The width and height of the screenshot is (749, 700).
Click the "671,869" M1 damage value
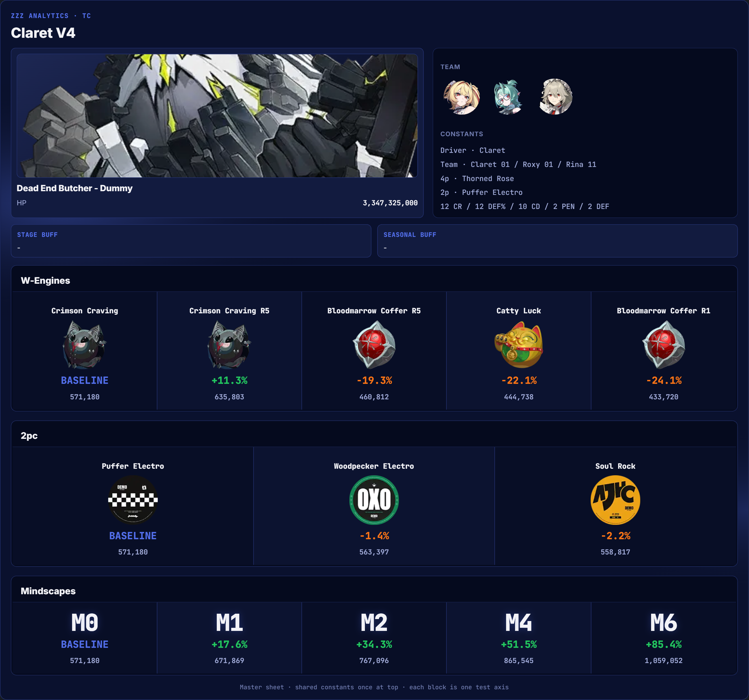tap(229, 661)
